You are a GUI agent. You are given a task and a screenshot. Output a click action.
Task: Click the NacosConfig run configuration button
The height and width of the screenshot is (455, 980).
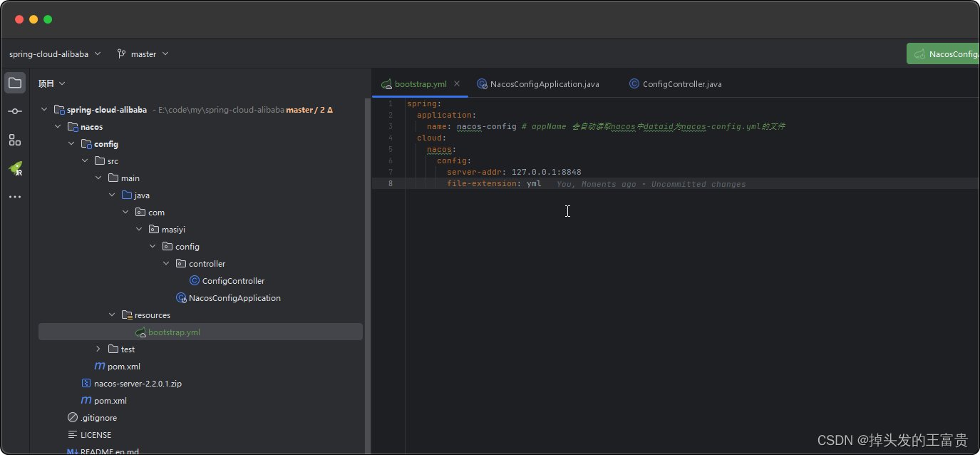943,53
